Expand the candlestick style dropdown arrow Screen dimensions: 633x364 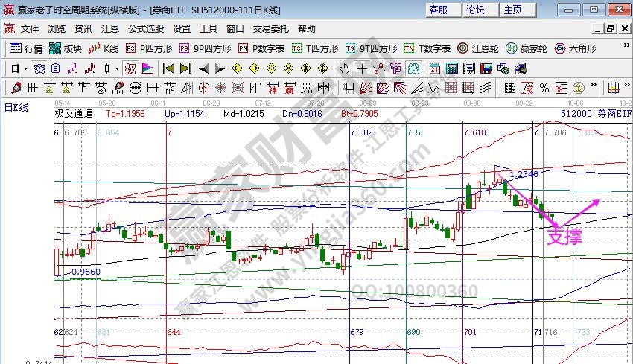click(117, 68)
